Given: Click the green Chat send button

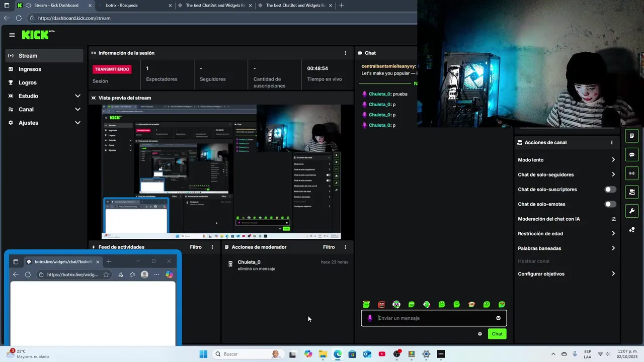Looking at the screenshot, I should coord(497,334).
